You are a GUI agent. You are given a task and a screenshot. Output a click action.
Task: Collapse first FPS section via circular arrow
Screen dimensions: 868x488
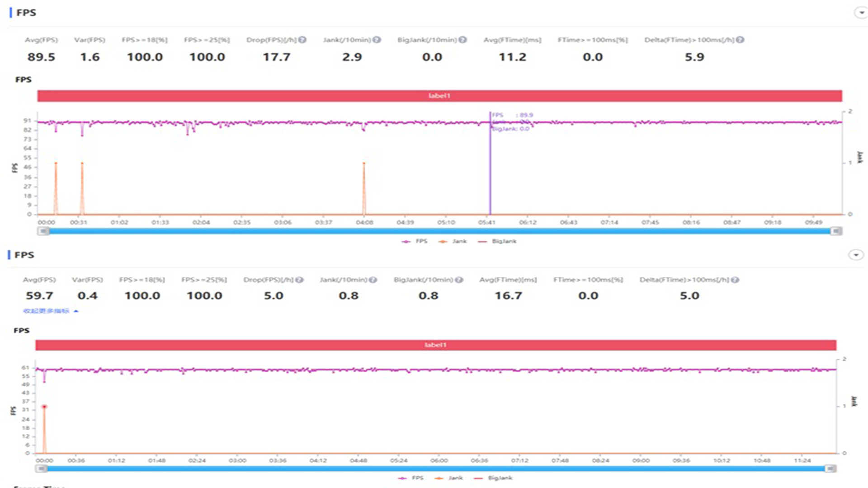[861, 13]
